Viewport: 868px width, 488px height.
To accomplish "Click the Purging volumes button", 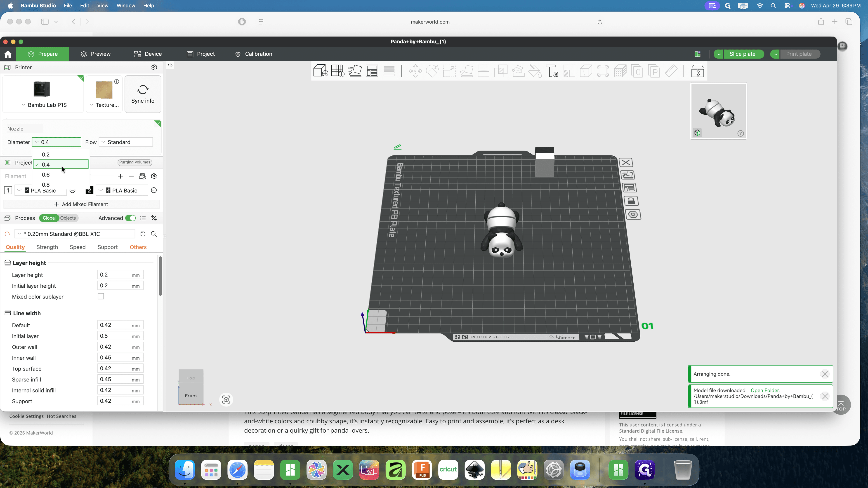I will tap(134, 162).
